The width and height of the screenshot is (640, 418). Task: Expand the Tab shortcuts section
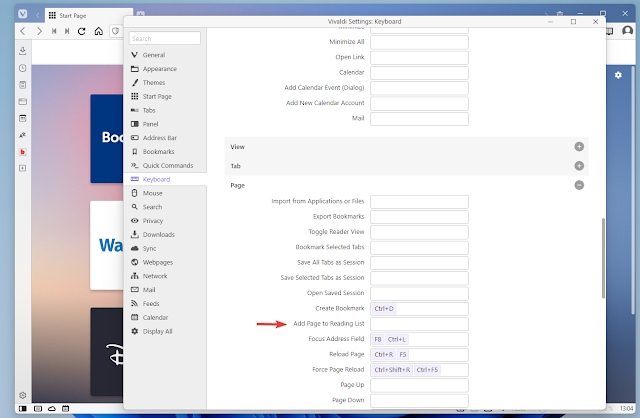[x=579, y=166]
